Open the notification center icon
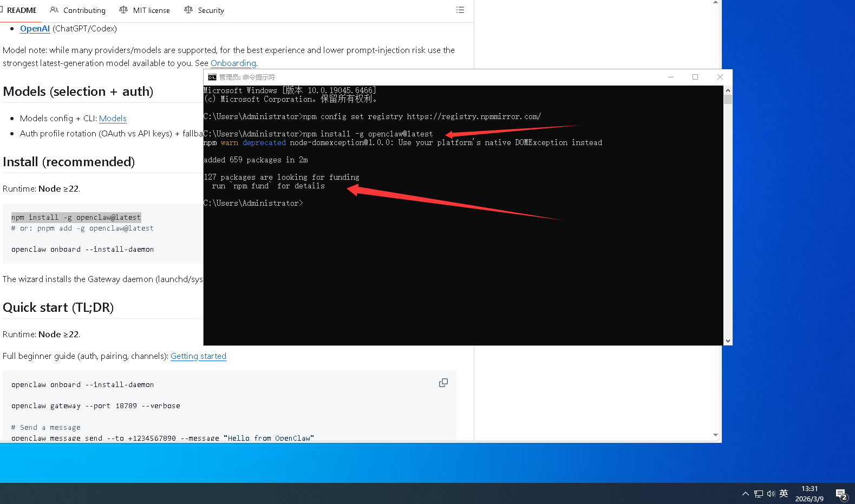 pos(841,494)
